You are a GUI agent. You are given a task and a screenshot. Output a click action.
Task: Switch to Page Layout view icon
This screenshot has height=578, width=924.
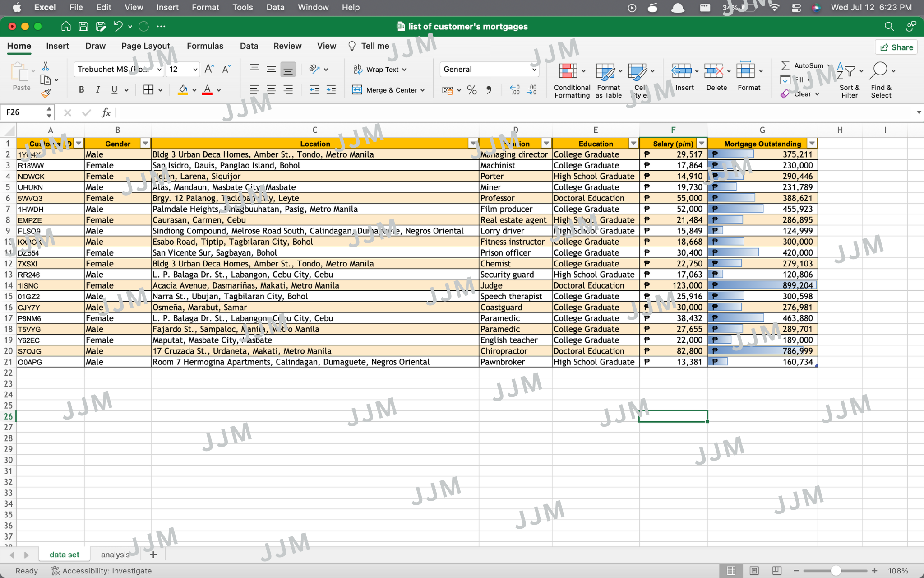754,571
